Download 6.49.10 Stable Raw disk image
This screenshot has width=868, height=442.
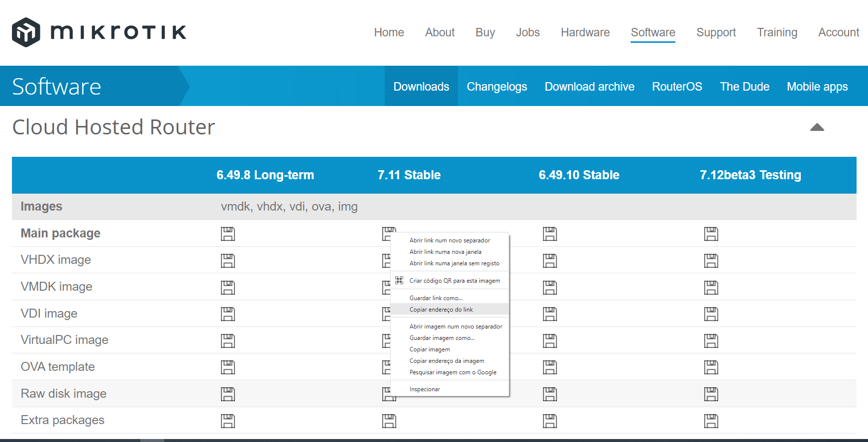click(550, 394)
